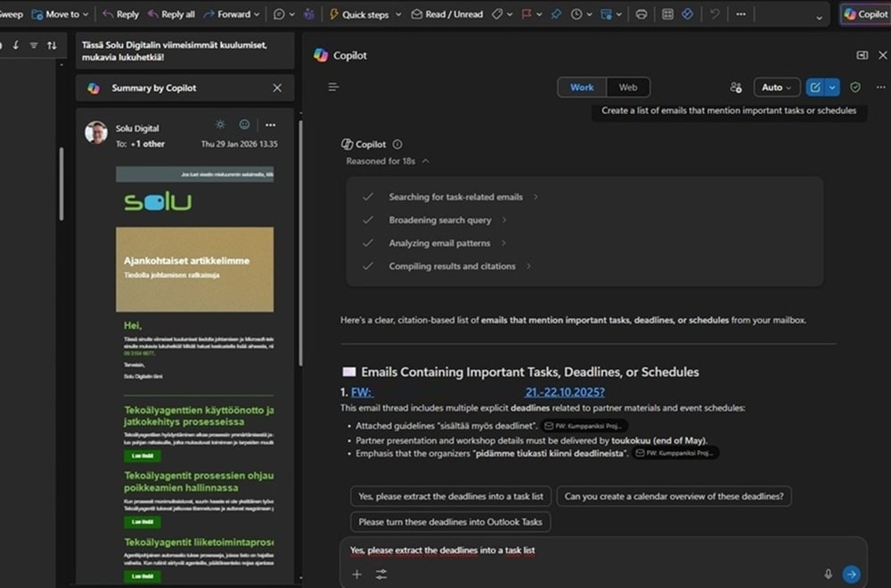Click the print icon in toolbar
The height and width of the screenshot is (588, 891).
641,14
